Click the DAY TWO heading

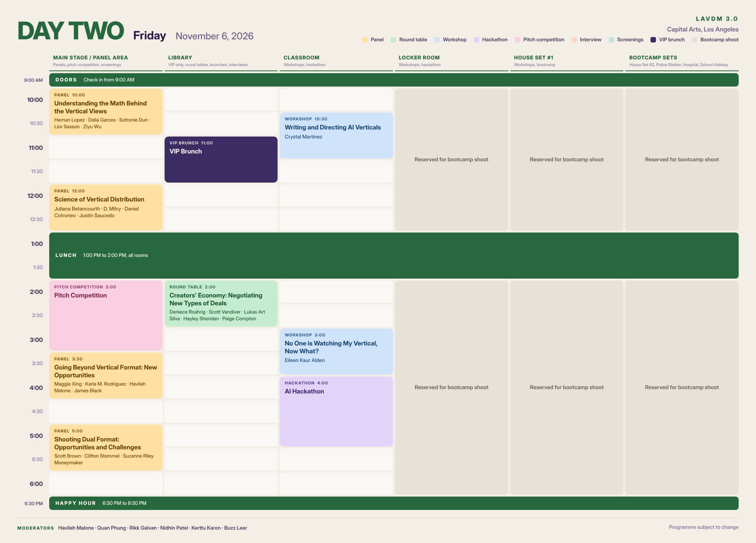click(71, 31)
